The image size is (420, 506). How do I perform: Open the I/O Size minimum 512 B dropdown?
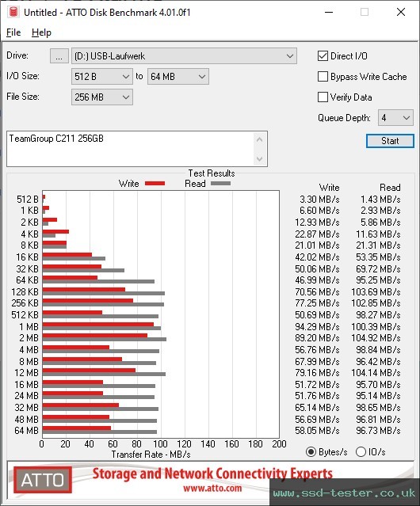[101, 77]
